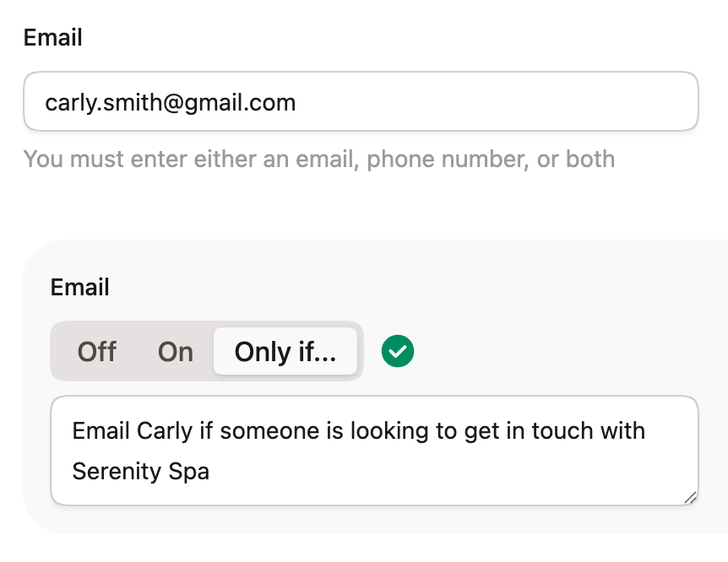Click the email address input field
The width and height of the screenshot is (728, 562).
[361, 101]
